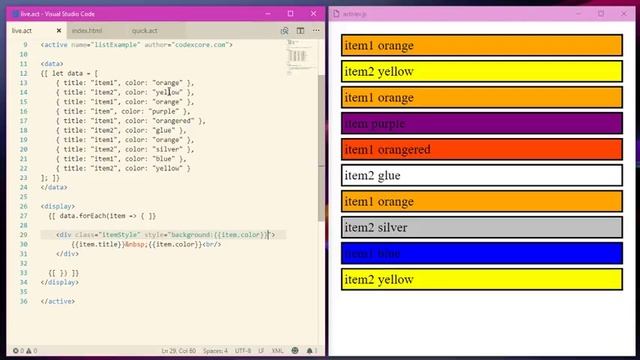Click "{{item.title}}" on line 30
The width and height of the screenshot is (640, 360).
(98, 244)
